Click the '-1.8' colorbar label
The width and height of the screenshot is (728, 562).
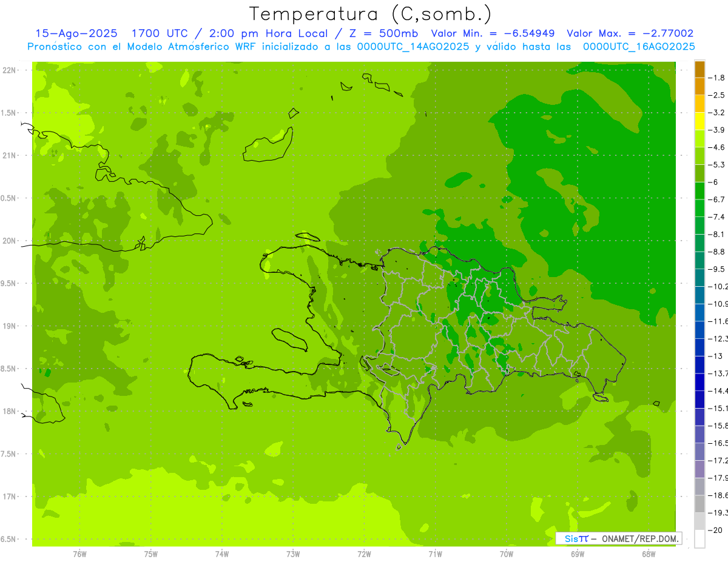point(717,78)
